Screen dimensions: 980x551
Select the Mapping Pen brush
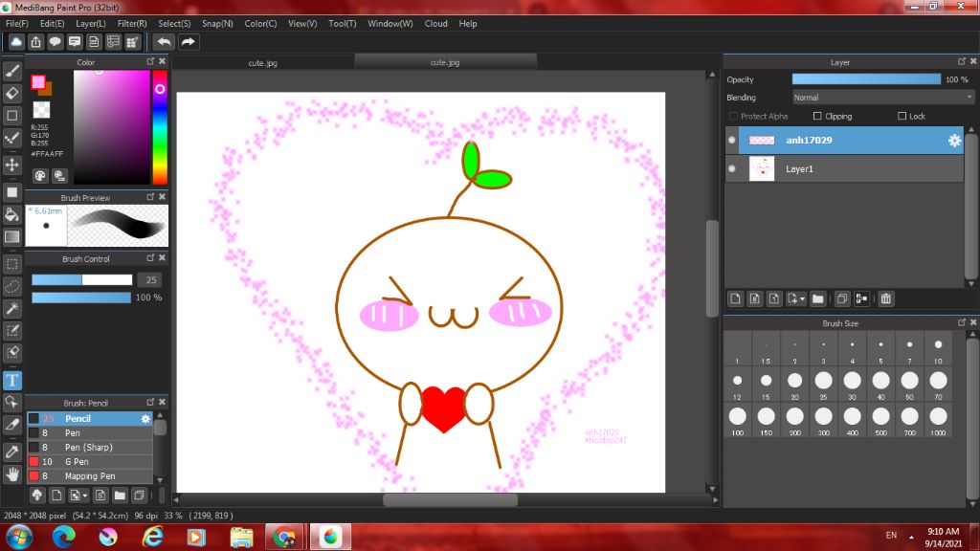point(90,476)
